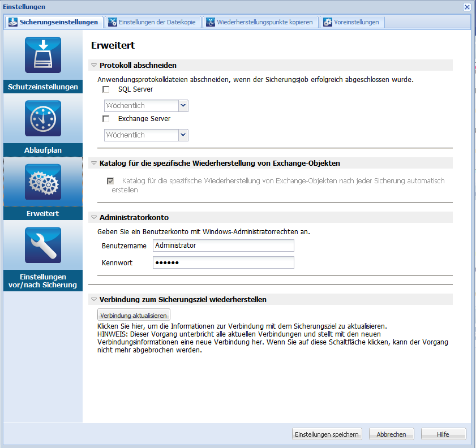Click the HINWEIS warning text

[x=273, y=342]
